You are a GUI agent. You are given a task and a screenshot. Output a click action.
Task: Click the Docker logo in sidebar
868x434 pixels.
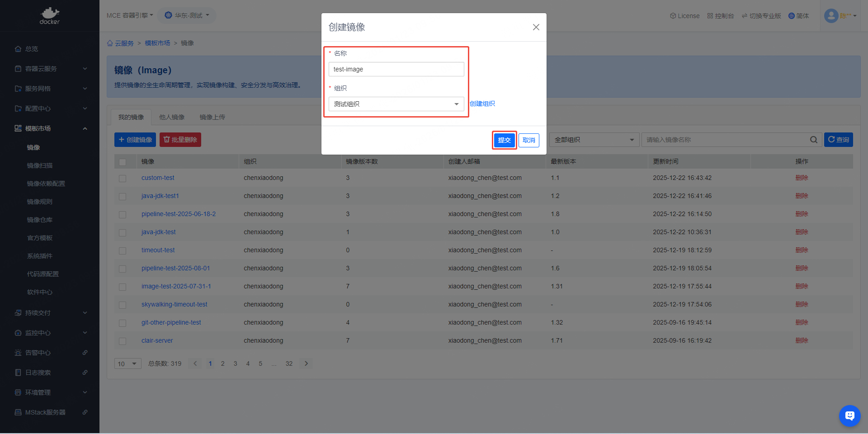(x=49, y=15)
